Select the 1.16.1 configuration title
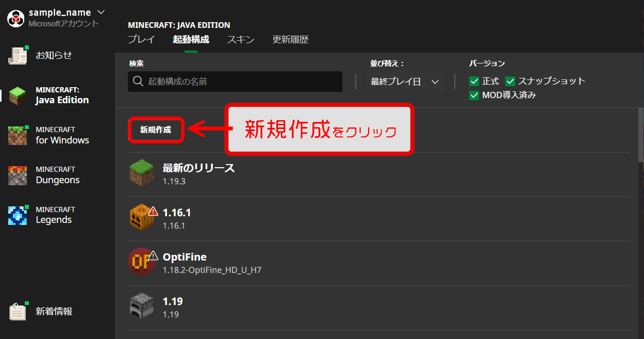 [177, 213]
